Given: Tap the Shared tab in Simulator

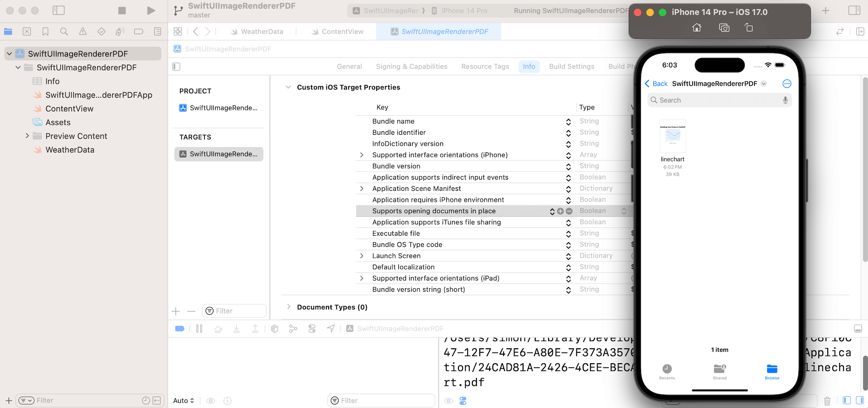Looking at the screenshot, I should tap(720, 372).
